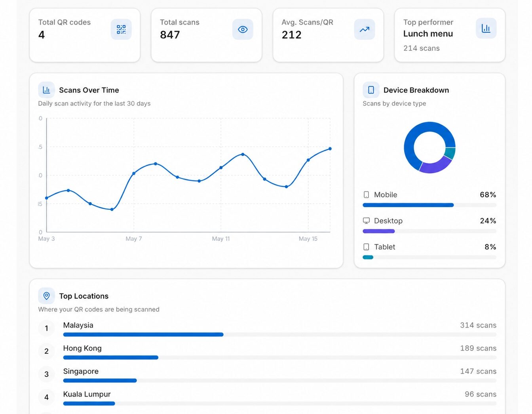Click the bar chart icon in Top performer card
This screenshot has width=532, height=414.
tap(486, 28)
